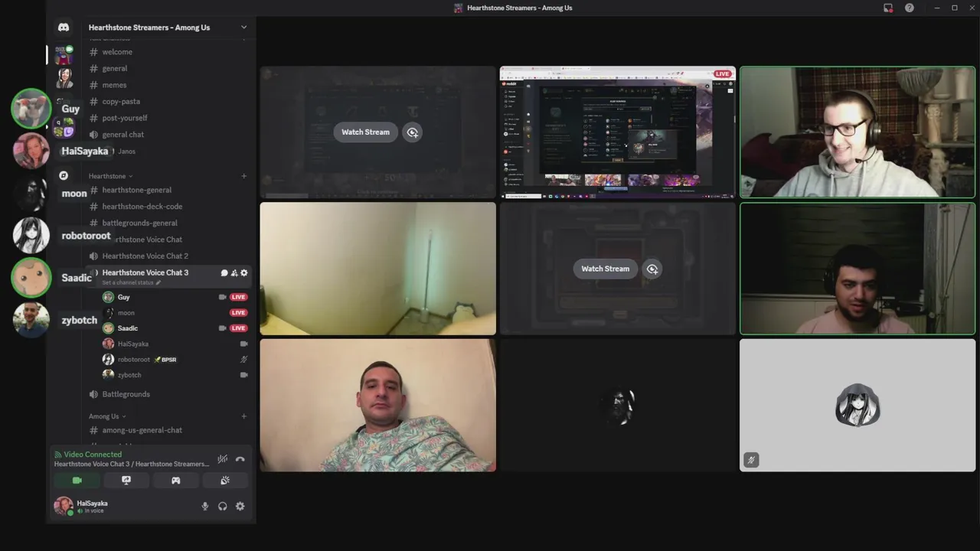Toggle camera with the green video button
Viewport: 980px width, 551px height.
pos(77,481)
